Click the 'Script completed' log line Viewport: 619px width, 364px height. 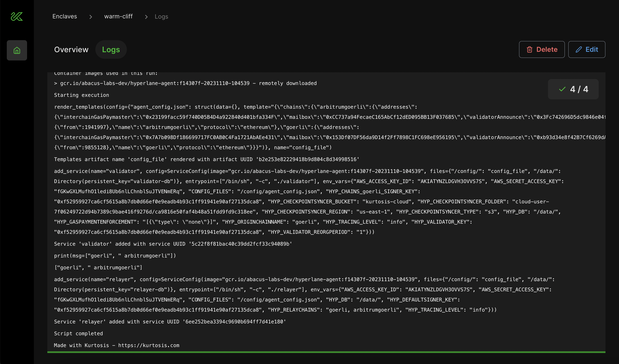[78, 334]
